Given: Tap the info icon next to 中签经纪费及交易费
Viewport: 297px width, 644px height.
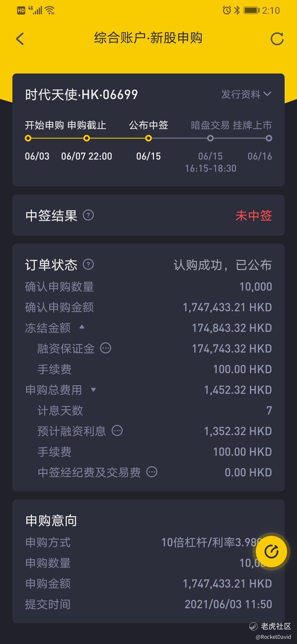Looking at the screenshot, I should pyautogui.click(x=152, y=472).
